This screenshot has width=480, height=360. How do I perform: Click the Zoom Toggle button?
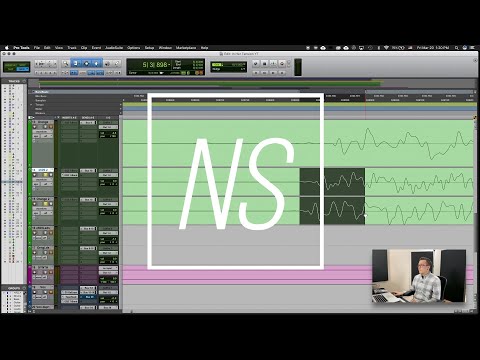click(x=64, y=73)
